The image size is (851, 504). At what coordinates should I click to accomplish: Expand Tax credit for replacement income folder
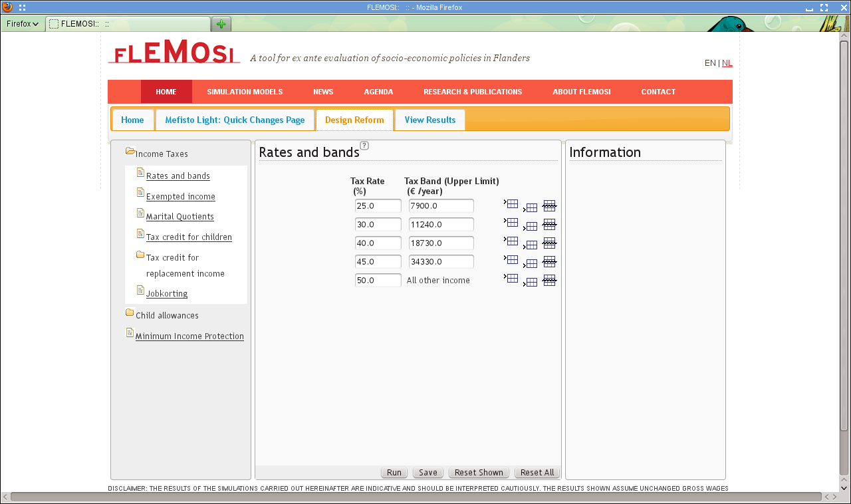pyautogui.click(x=140, y=255)
